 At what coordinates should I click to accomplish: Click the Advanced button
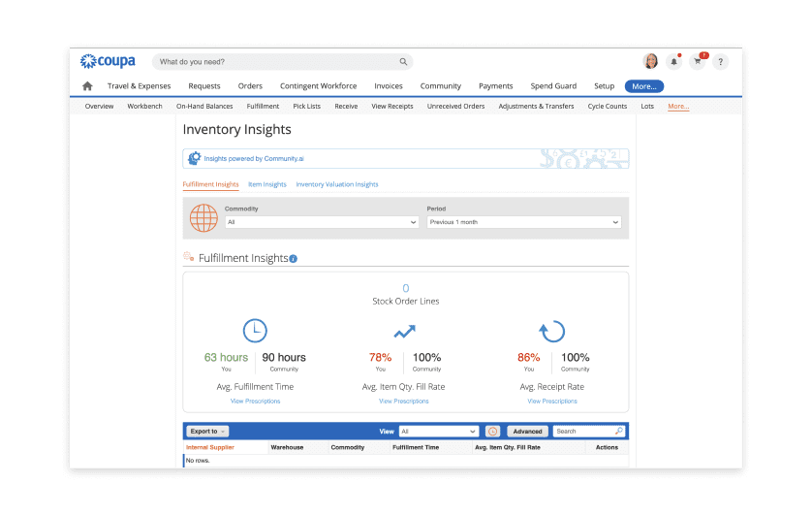point(527,431)
